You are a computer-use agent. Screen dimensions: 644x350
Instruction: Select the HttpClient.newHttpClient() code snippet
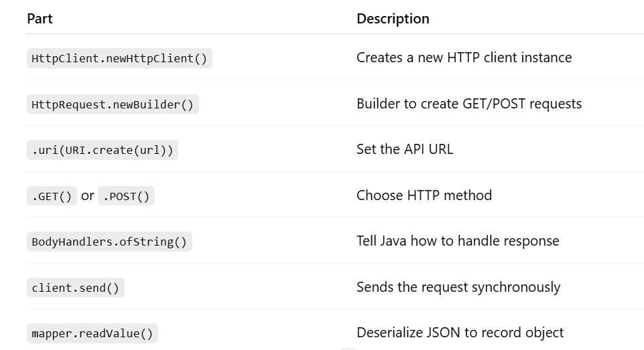point(119,58)
